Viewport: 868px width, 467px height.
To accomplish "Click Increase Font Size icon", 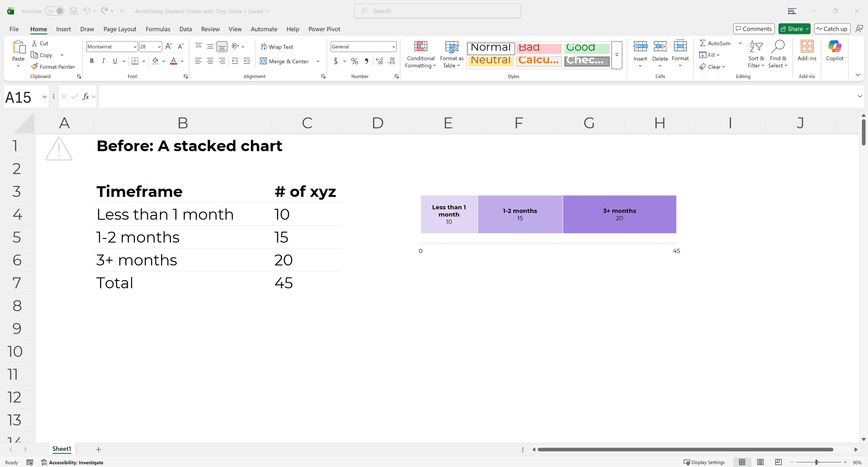I will tap(169, 46).
